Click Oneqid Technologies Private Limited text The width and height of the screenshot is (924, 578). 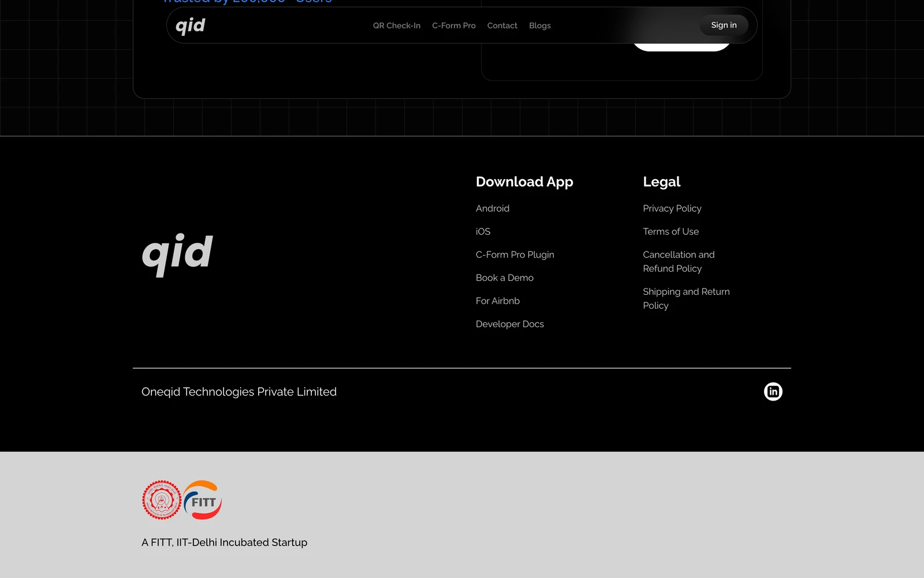[239, 391]
